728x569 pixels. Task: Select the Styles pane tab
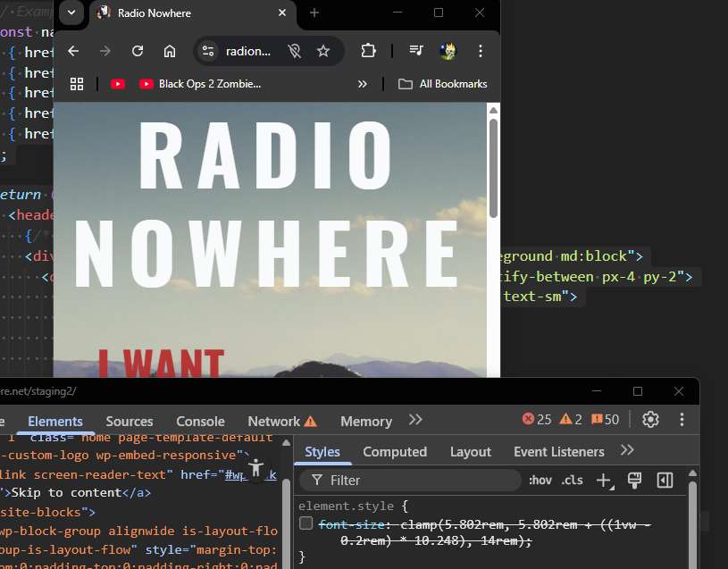click(322, 452)
